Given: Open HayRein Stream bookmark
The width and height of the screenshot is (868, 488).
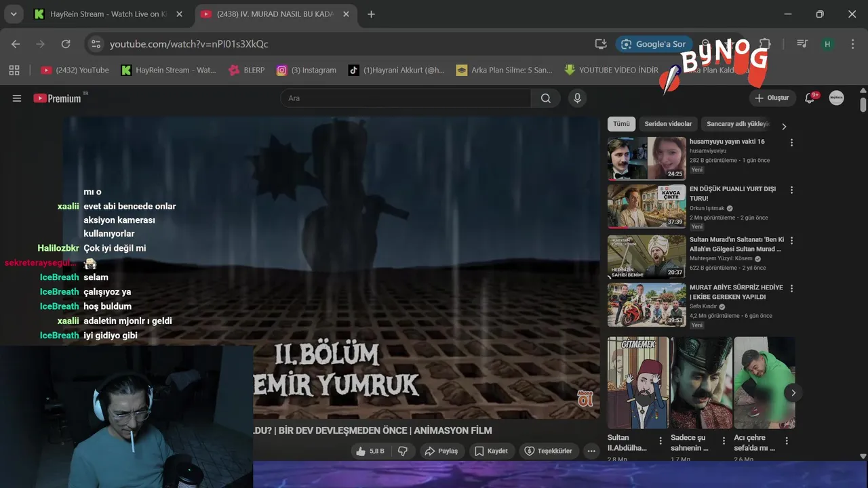Looking at the screenshot, I should click(x=169, y=70).
